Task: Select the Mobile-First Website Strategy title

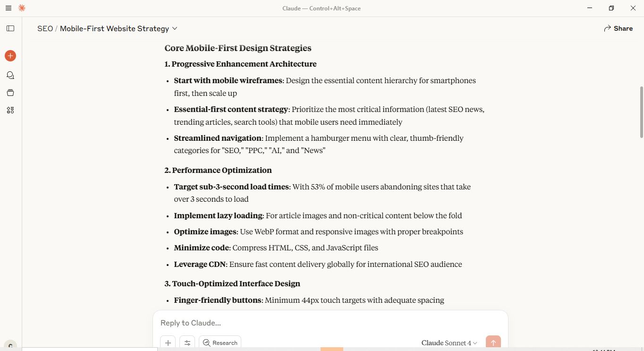Action: 114,28
